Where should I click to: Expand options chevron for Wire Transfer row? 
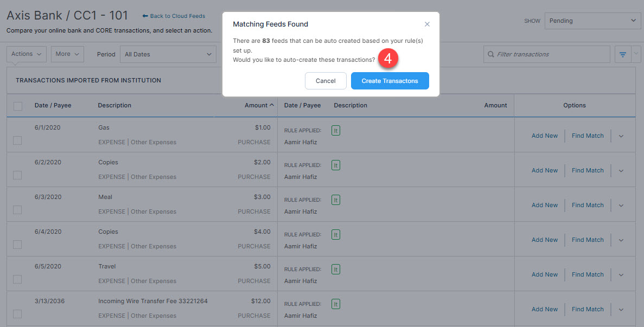621,309
